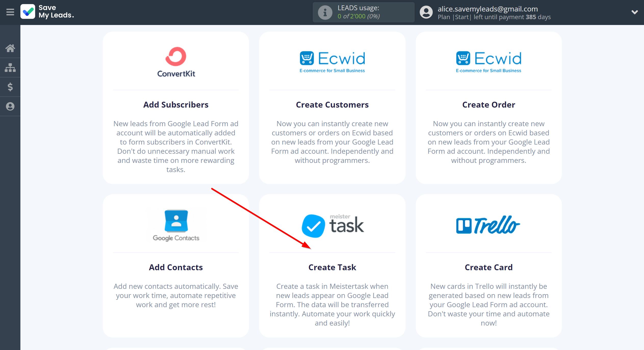
Task: Click the ConvertKit logo
Action: (x=176, y=62)
